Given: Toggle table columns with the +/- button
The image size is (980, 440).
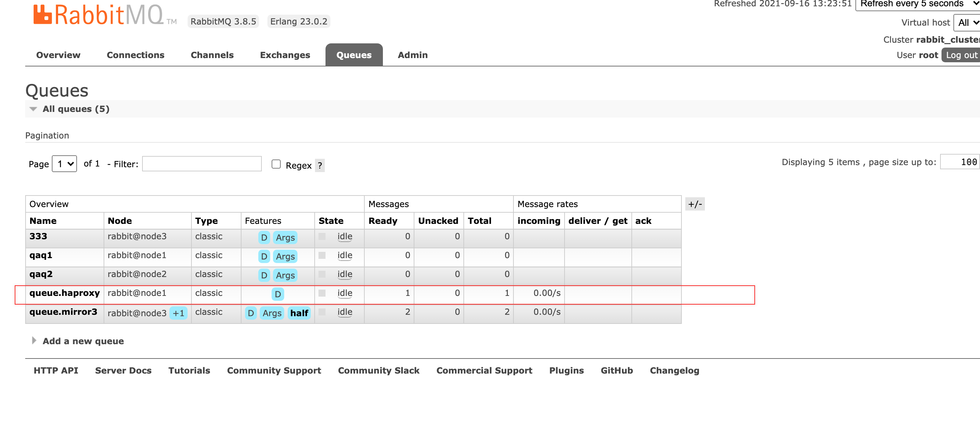Looking at the screenshot, I should (695, 204).
